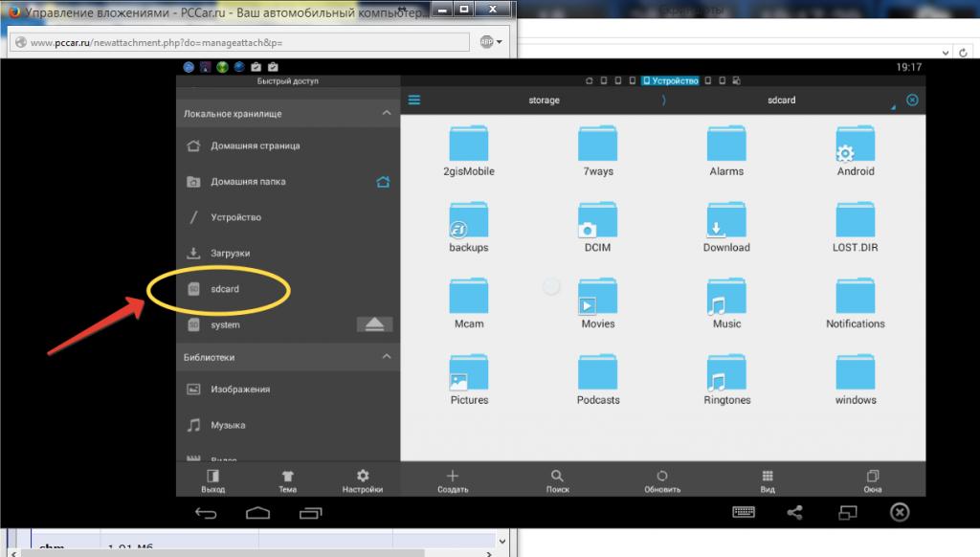Open the DCIM folder
This screenshot has width=980, height=557.
(x=597, y=225)
